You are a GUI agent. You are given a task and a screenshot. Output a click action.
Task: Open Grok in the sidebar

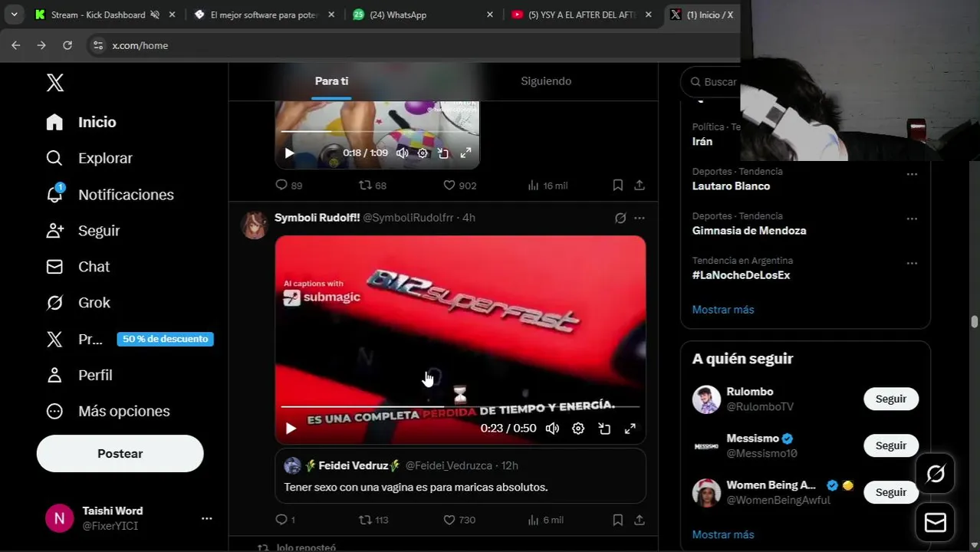(78, 303)
